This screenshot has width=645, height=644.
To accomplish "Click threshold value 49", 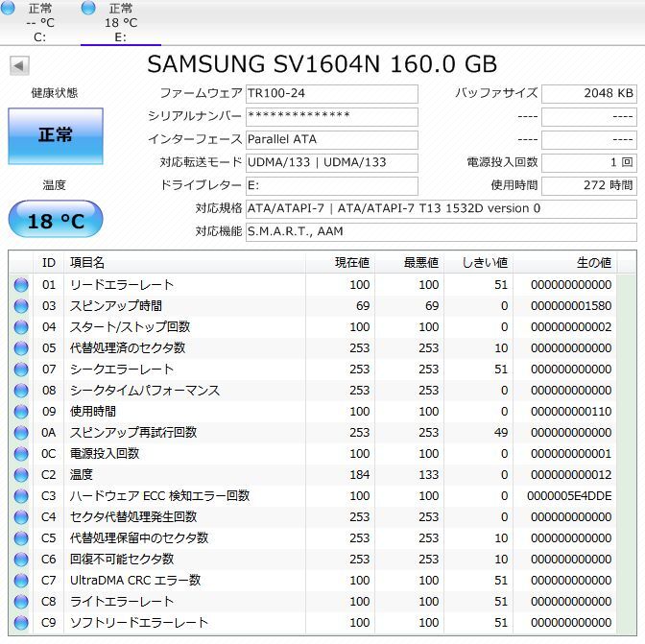I will pos(501,433).
